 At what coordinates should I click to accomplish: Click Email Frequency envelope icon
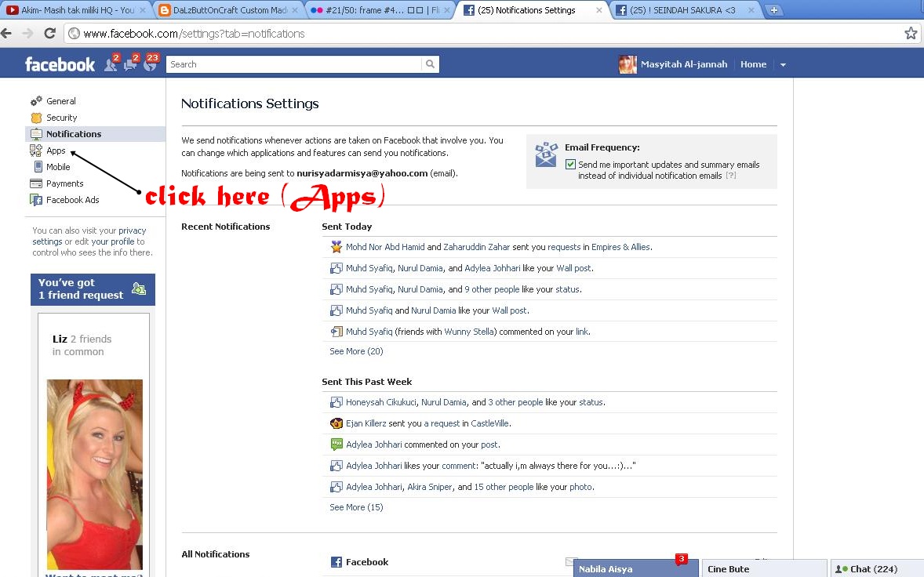(x=546, y=154)
